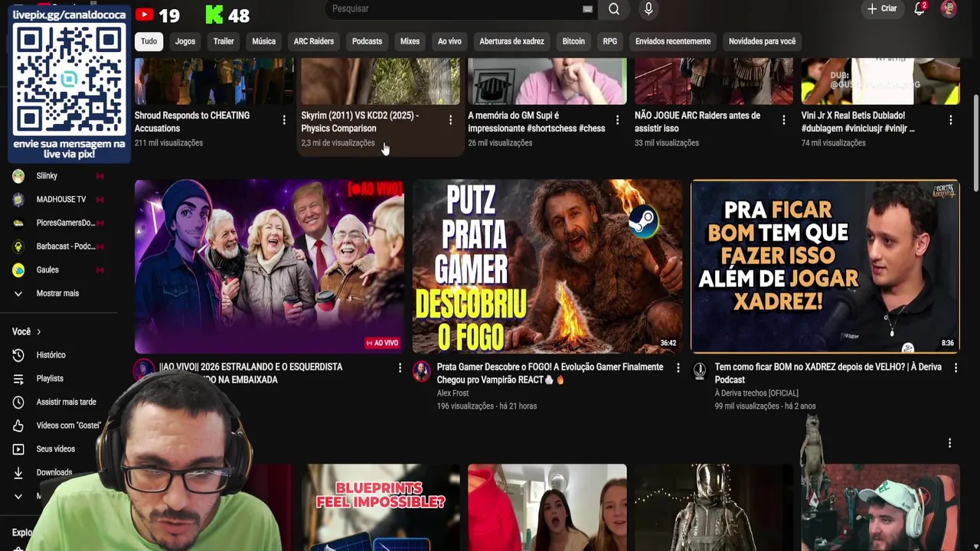Click the Pesquisar search field
The image size is (980, 551).
(x=456, y=9)
